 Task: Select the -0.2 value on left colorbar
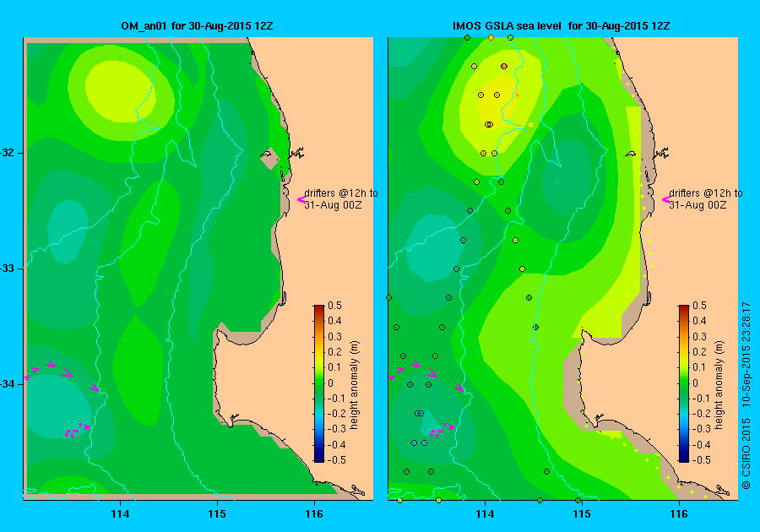coord(337,414)
